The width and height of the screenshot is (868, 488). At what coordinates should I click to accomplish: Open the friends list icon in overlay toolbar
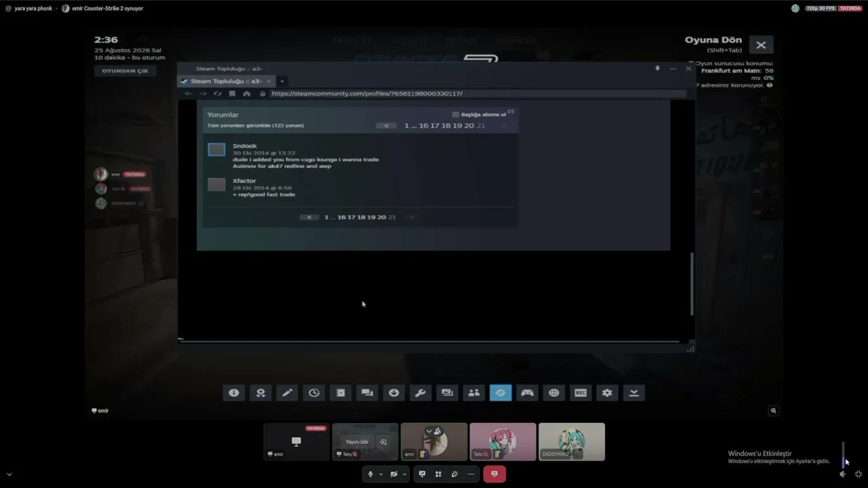pyautogui.click(x=474, y=392)
